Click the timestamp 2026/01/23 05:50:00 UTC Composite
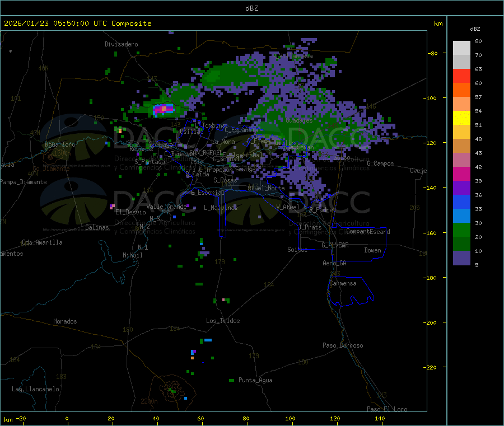The width and height of the screenshot is (504, 426). click(x=77, y=24)
